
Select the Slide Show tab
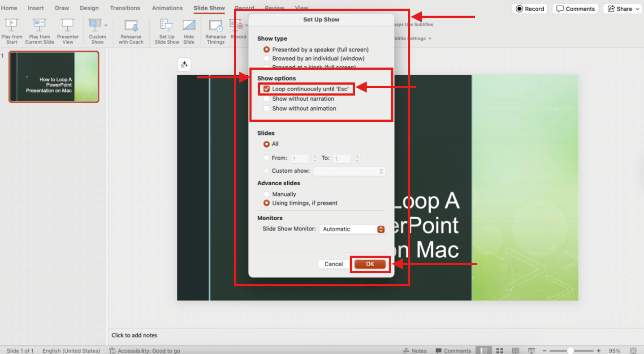tap(209, 8)
